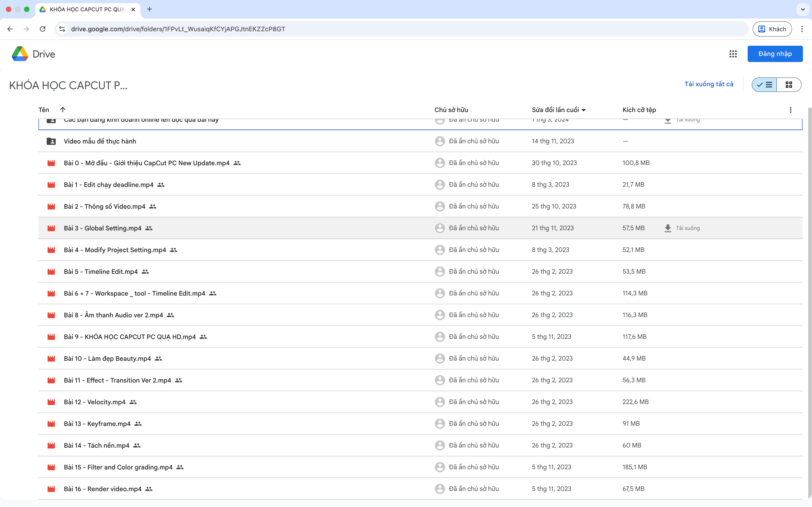This screenshot has width=812, height=507.
Task: Open site information icon in address bar
Action: 62,29
